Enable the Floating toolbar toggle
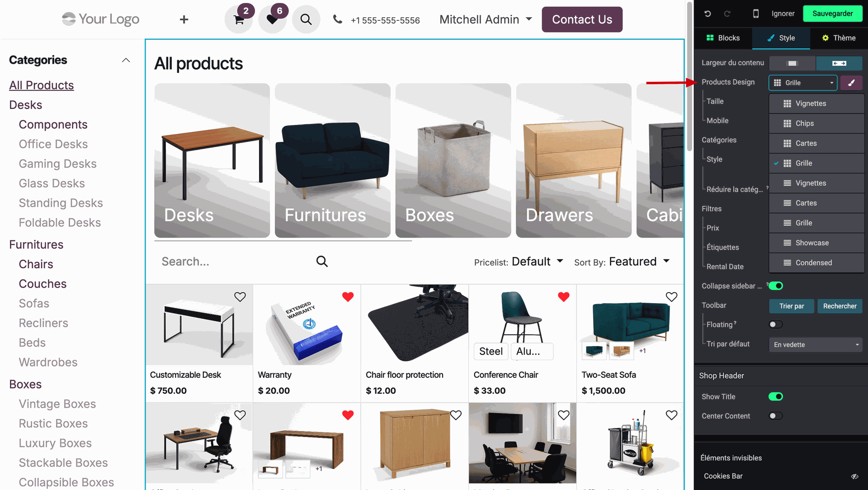The width and height of the screenshot is (868, 490). coord(776,324)
